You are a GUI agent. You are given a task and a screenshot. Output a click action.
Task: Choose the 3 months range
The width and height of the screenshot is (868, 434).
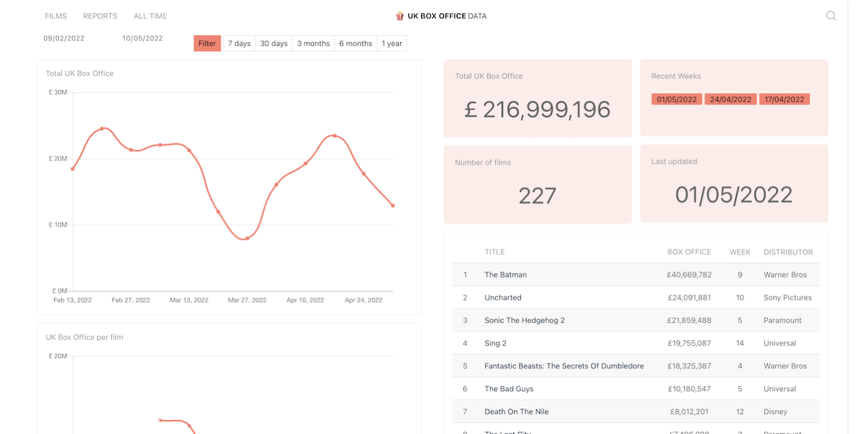tap(313, 43)
